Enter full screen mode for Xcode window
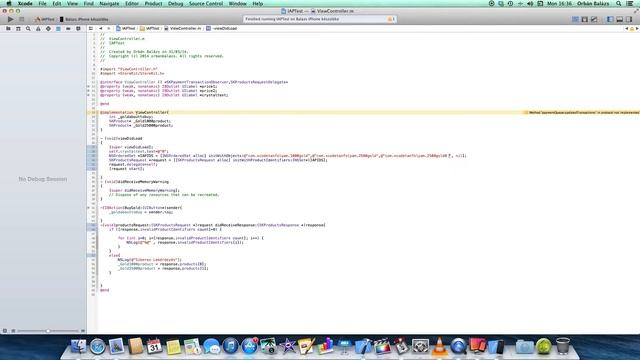Image resolution: width=640 pixels, height=360 pixels. pyautogui.click(x=636, y=11)
